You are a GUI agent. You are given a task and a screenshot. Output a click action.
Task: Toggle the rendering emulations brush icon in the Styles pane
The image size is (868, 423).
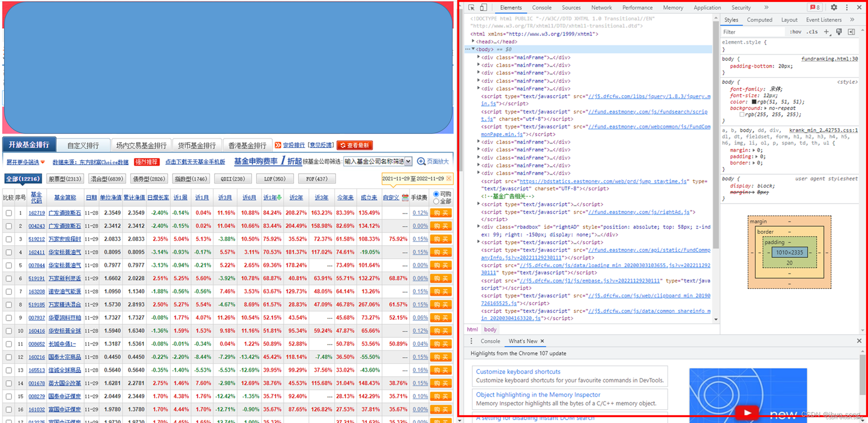pyautogui.click(x=839, y=32)
